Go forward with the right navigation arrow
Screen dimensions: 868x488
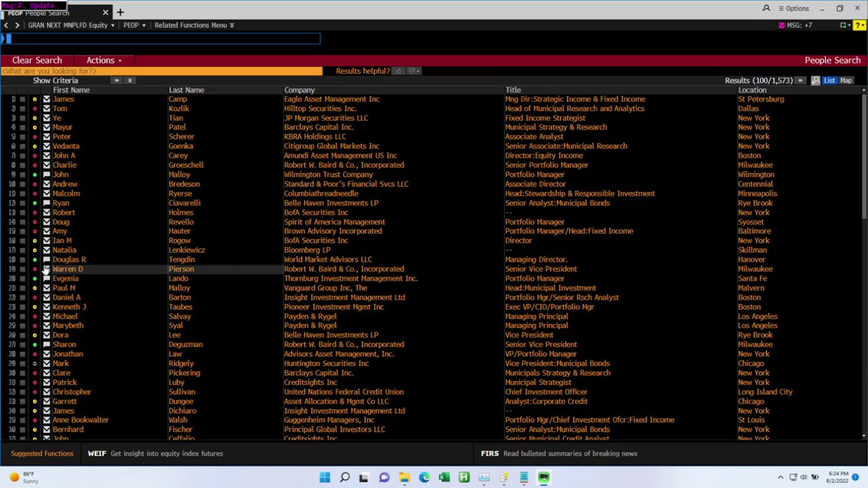pyautogui.click(x=17, y=25)
